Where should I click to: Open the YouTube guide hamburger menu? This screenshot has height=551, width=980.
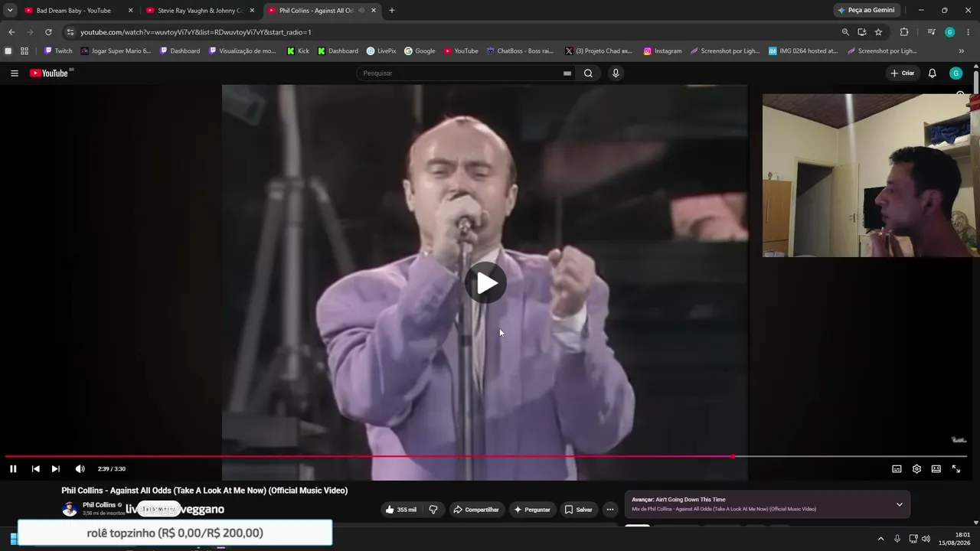15,73
